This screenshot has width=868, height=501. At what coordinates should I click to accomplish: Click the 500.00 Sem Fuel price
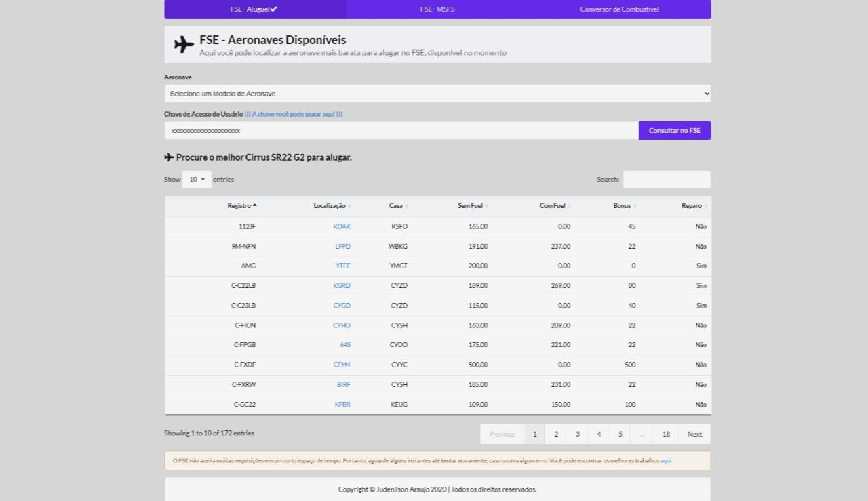pos(478,365)
